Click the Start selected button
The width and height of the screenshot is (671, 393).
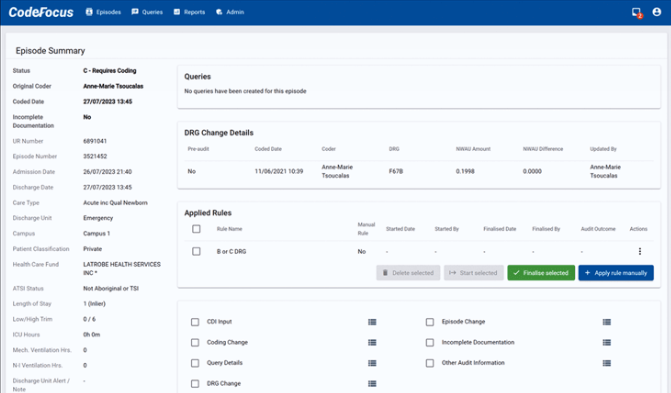(473, 273)
